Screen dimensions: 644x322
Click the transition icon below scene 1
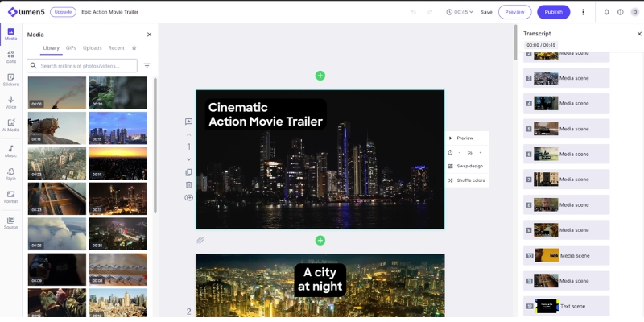pyautogui.click(x=200, y=240)
